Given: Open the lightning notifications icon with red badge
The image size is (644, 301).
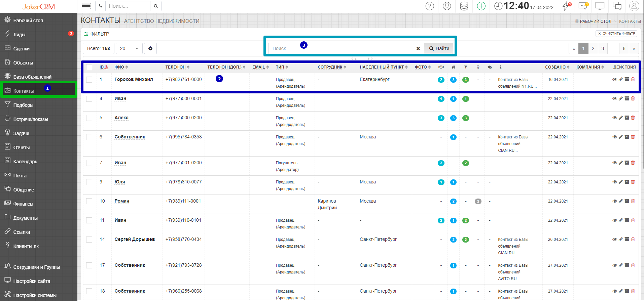Looking at the screenshot, I should point(567,6).
